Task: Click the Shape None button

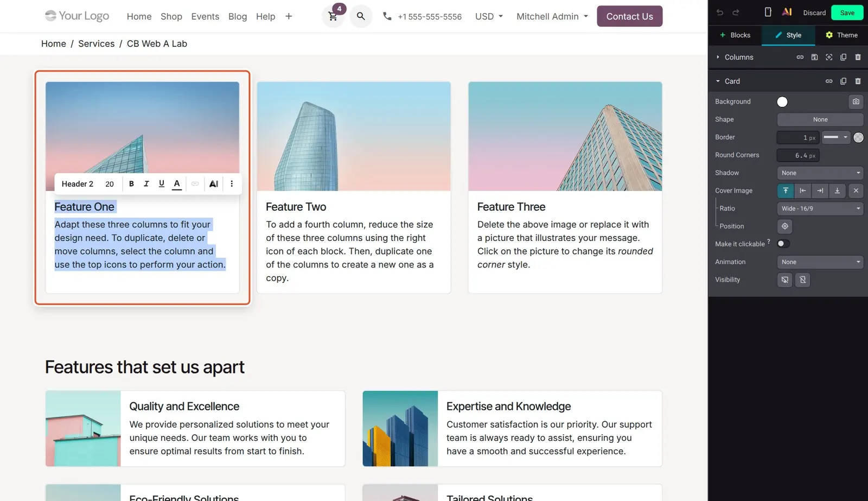Action: pos(820,119)
